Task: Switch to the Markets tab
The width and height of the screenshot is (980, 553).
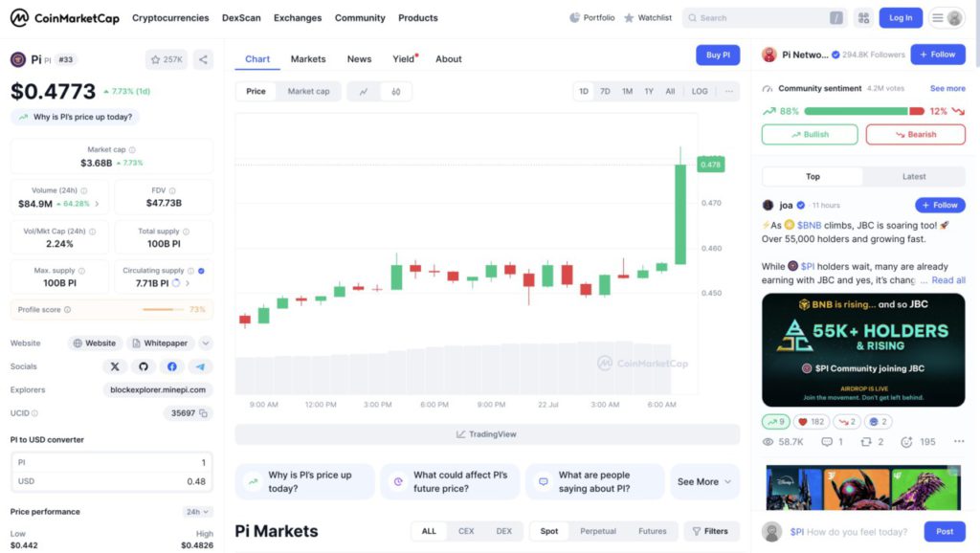Action: (308, 58)
